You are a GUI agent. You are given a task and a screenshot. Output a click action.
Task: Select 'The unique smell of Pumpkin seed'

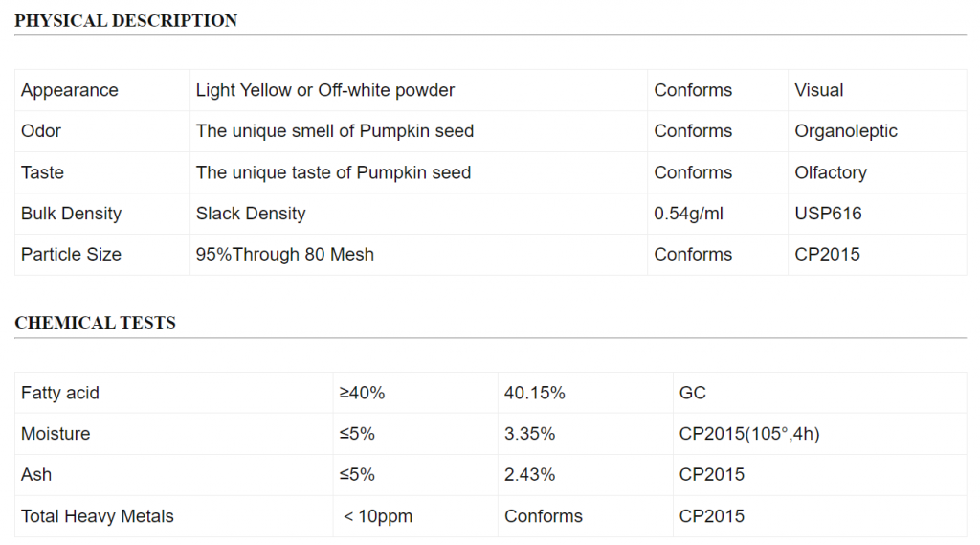[335, 131]
